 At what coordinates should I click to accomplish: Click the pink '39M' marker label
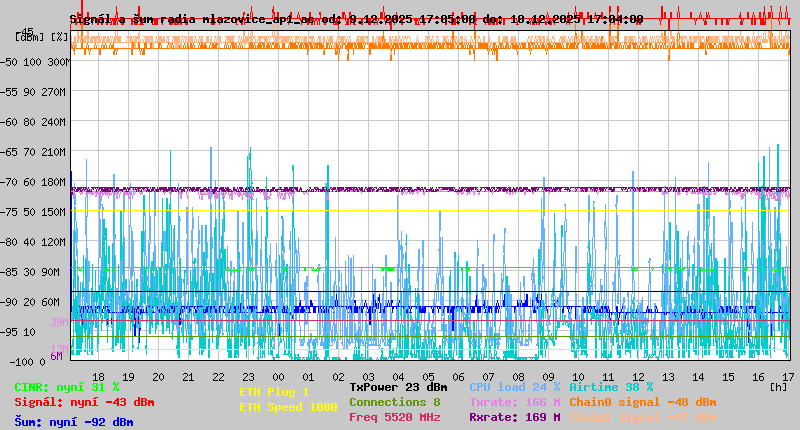coord(60,322)
